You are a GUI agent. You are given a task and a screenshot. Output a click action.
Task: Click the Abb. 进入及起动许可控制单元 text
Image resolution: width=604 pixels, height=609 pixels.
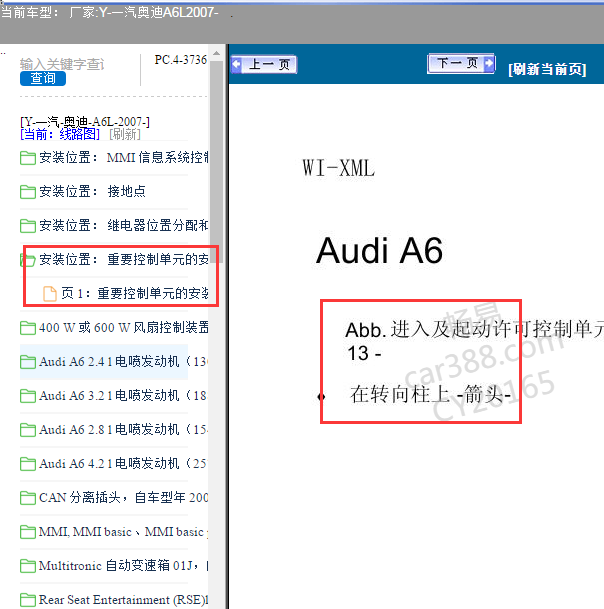click(x=474, y=329)
